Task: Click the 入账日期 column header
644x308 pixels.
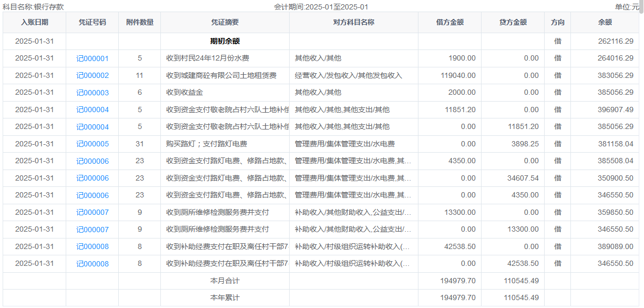Action: point(35,22)
